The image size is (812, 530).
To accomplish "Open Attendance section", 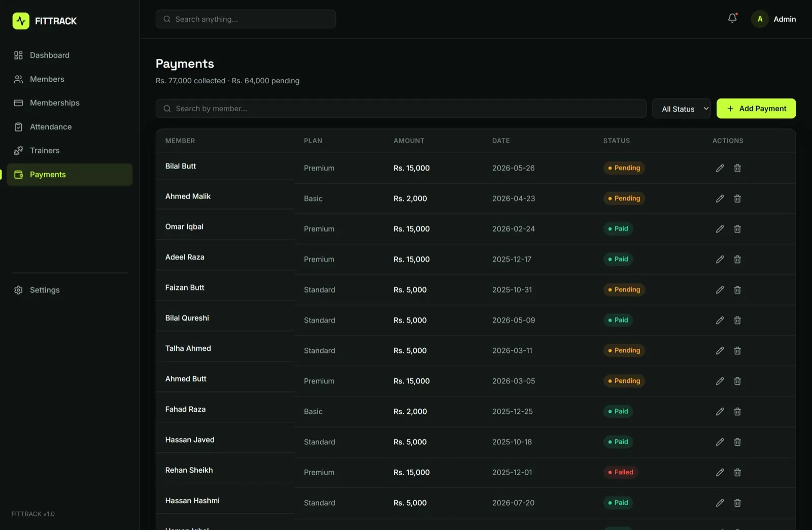I will pos(70,127).
